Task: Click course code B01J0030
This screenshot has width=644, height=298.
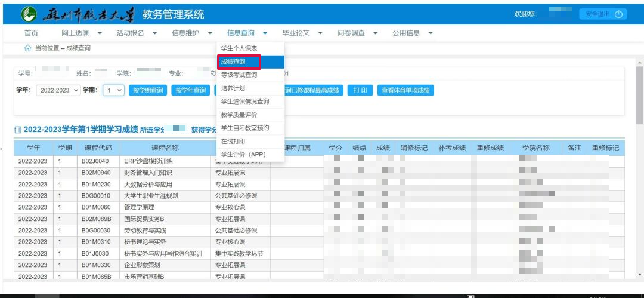Action: 95,254
